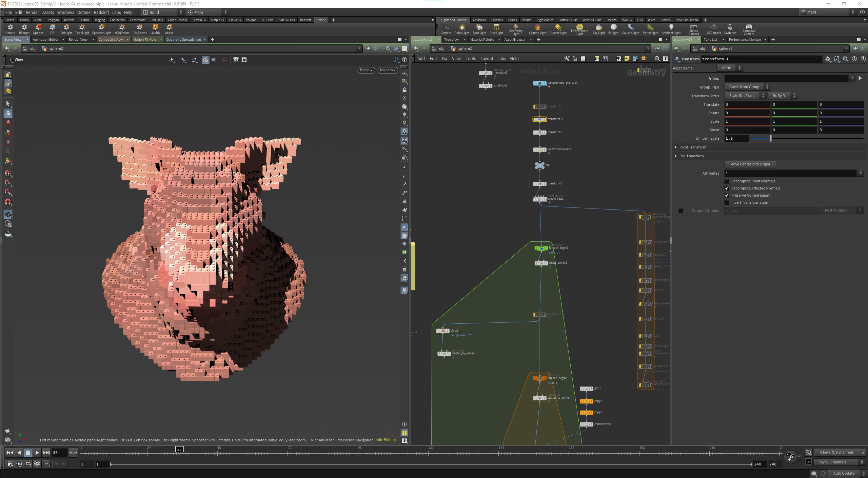
Task: Adjust the Uniform Scale slider
Action: [807, 139]
